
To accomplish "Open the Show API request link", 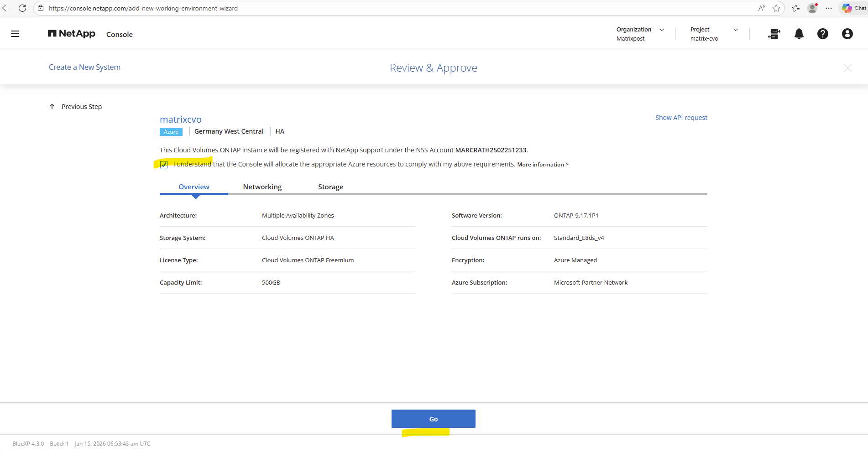I will click(x=681, y=118).
